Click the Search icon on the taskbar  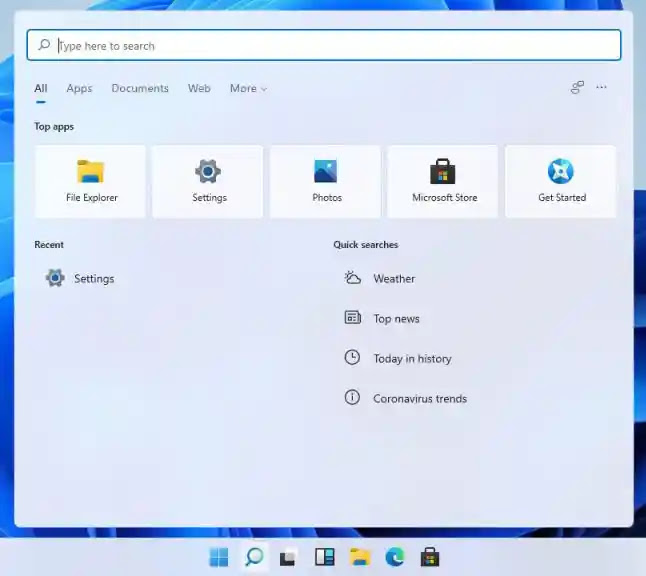[x=254, y=557]
